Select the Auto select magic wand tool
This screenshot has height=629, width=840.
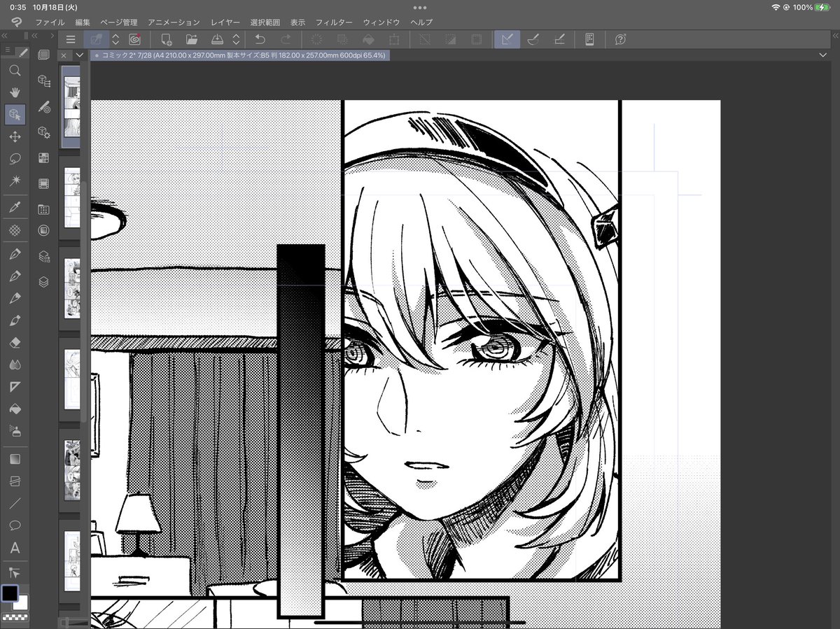15,181
